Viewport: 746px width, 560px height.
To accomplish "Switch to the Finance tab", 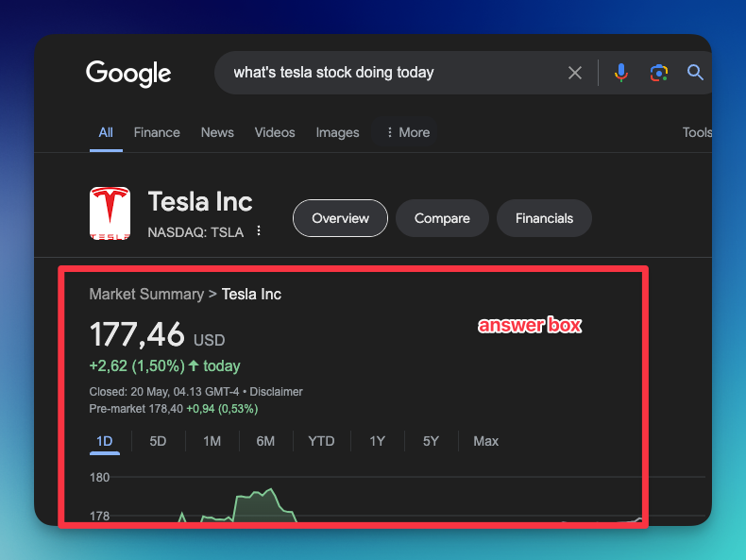I will pos(157,132).
